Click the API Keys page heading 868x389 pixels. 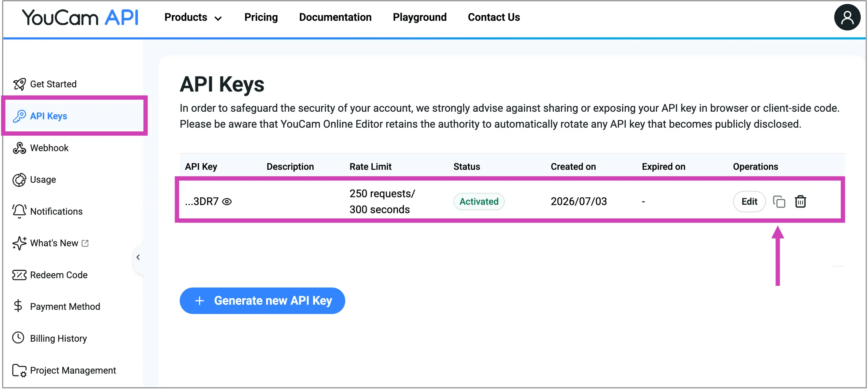[x=222, y=84]
